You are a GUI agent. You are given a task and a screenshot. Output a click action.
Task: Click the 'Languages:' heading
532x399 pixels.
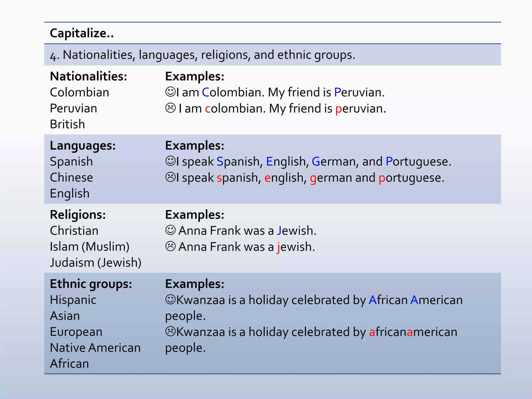point(83,146)
